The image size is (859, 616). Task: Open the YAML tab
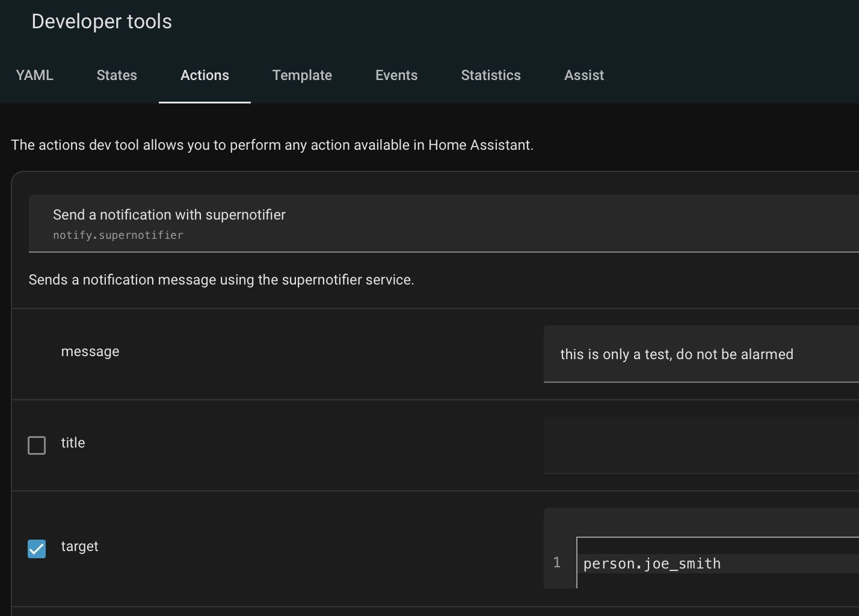(x=34, y=75)
